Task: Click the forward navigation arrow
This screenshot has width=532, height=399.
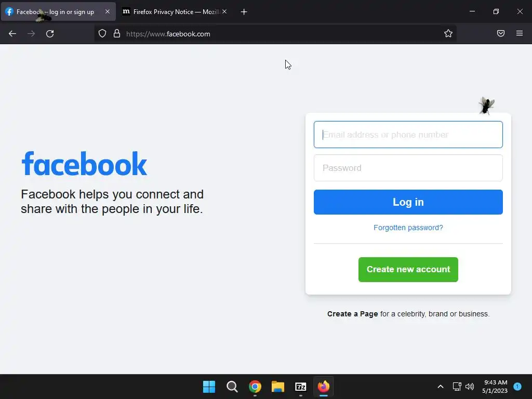Action: click(x=31, y=34)
